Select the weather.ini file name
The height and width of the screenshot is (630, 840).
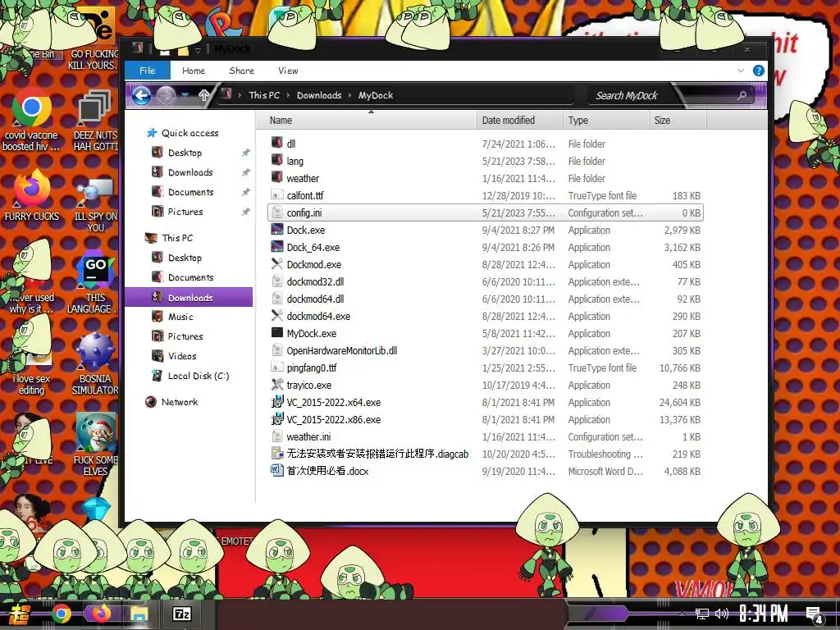coord(308,436)
